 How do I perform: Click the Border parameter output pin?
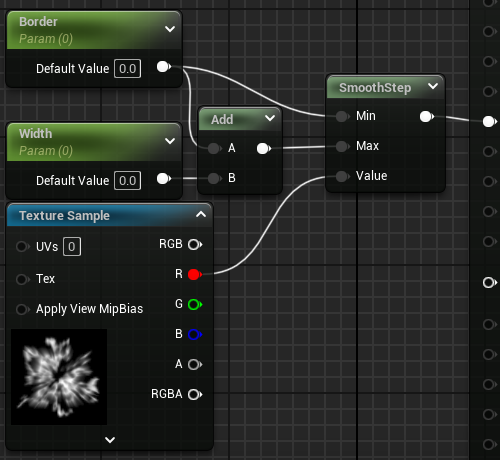tap(164, 67)
